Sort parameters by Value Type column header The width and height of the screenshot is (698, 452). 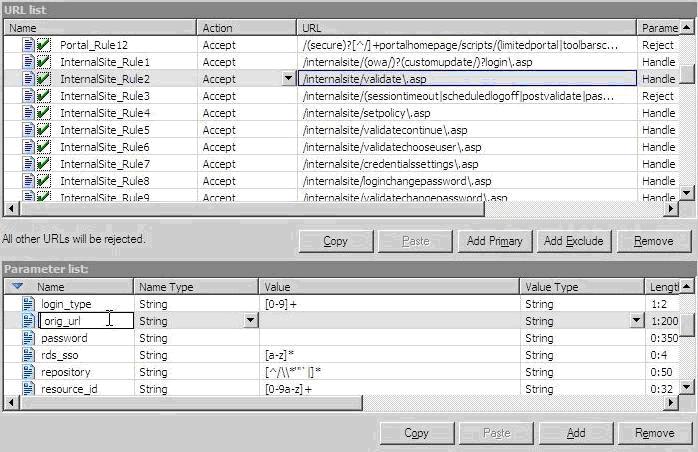pyautogui.click(x=582, y=287)
